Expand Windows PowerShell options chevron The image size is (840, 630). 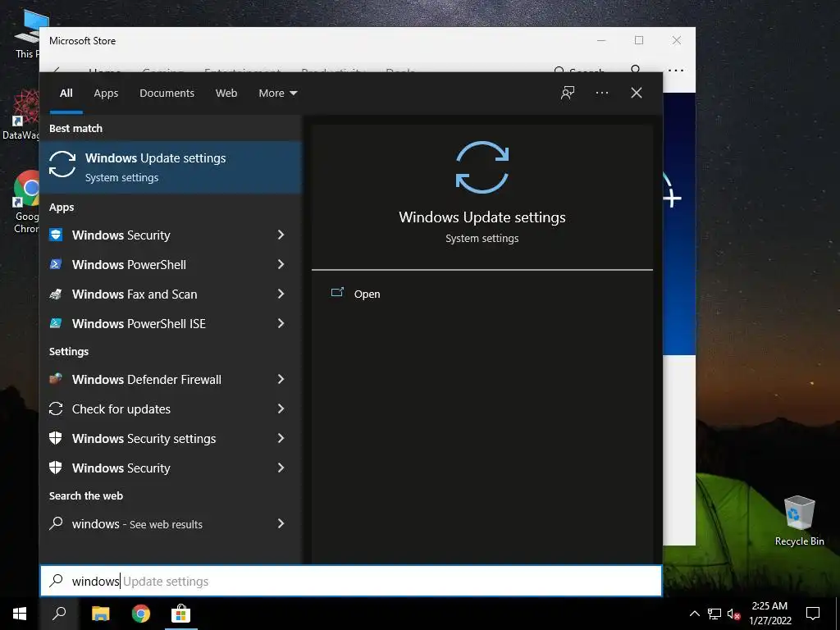[x=281, y=264]
